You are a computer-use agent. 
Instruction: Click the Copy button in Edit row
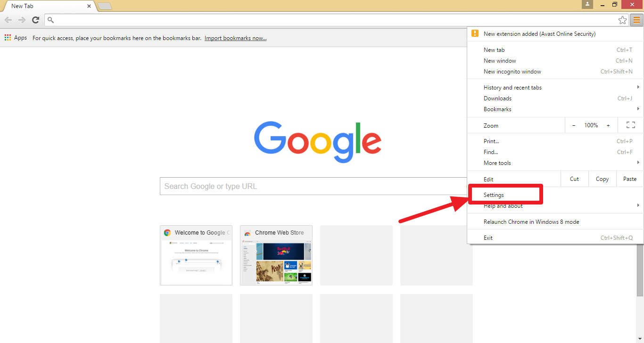(602, 179)
